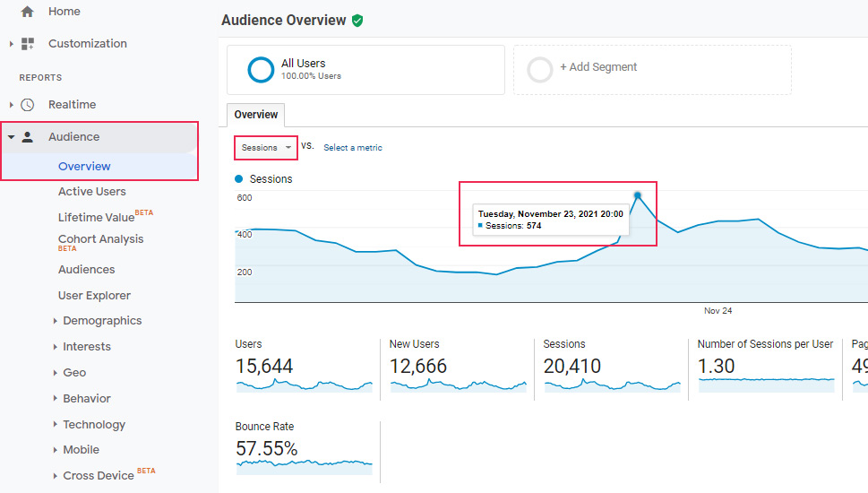This screenshot has height=493, width=868.
Task: Open the Sessions metric dropdown
Action: point(266,148)
